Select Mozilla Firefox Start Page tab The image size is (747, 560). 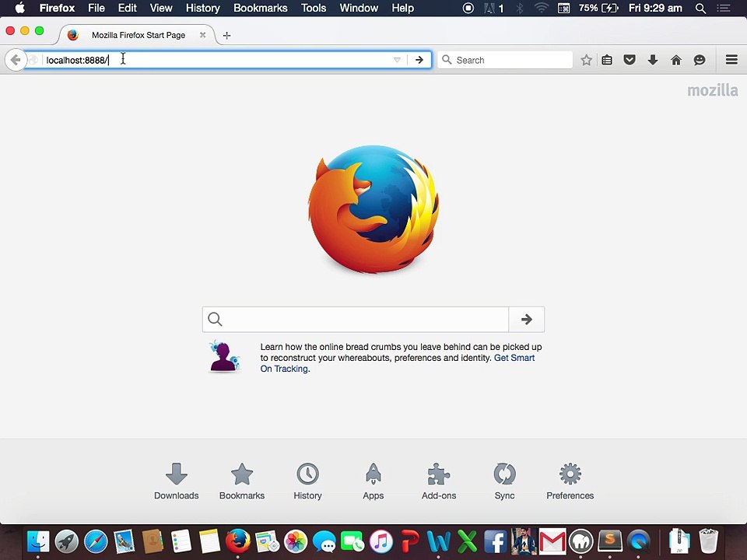point(139,35)
